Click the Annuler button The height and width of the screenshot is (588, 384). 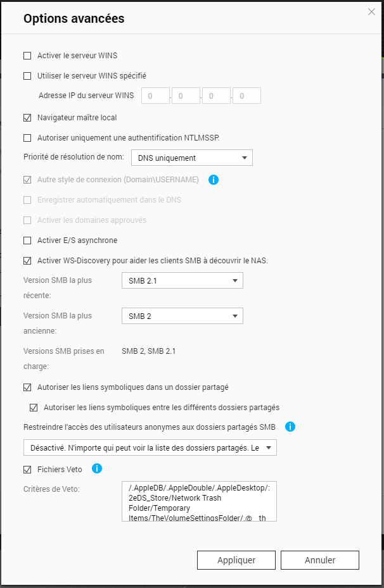319,560
